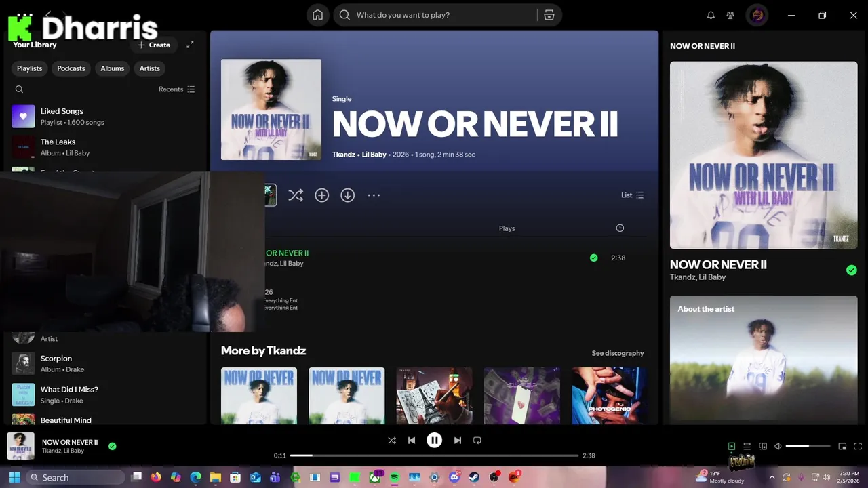Filter library by Playlists
868x488 pixels.
coord(30,68)
